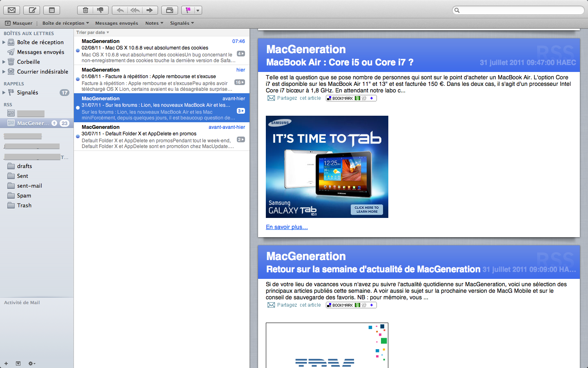Click the RSS icon beside MacGener… feed
588x368 pixels.
(11, 123)
